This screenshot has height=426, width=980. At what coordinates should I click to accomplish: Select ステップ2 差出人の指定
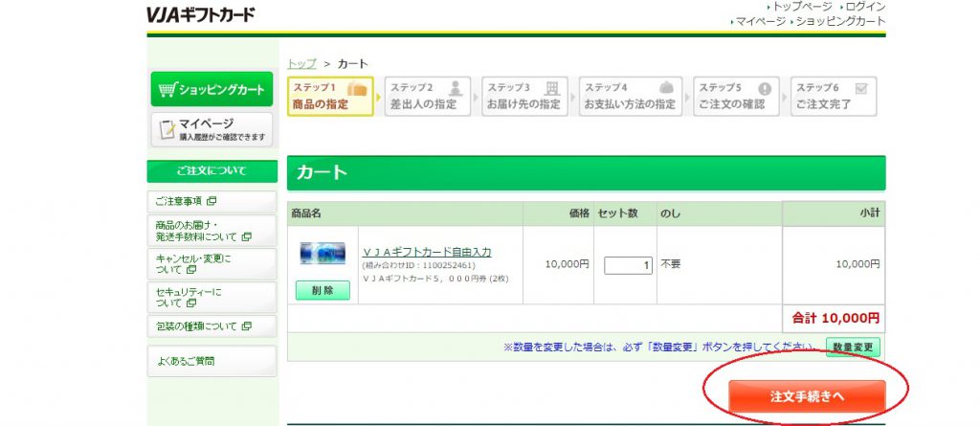427,97
